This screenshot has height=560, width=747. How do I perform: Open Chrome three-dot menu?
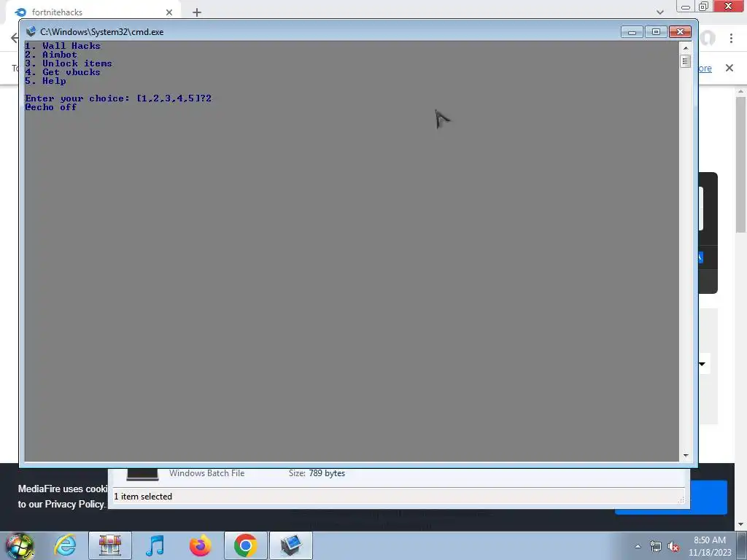(x=731, y=38)
